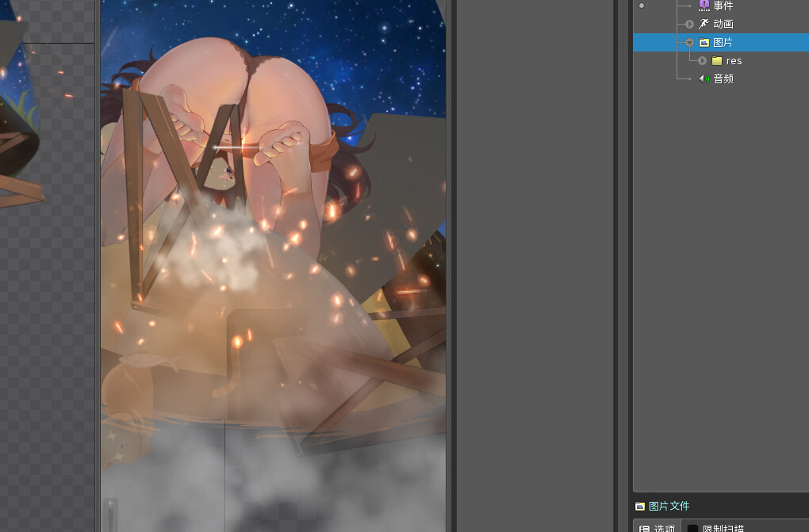
Task: Expand the res folder node
Action: pos(702,60)
